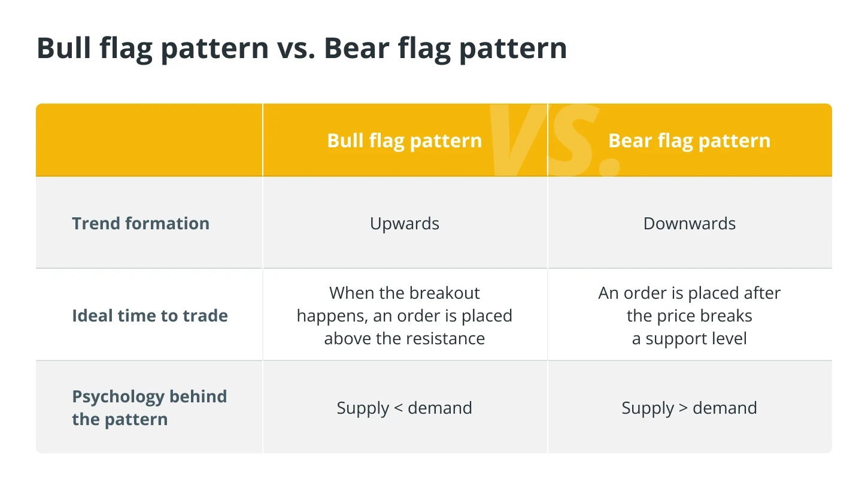This screenshot has height=479, width=868.
Task: Click text about price breaks a support level
Action: click(x=690, y=316)
